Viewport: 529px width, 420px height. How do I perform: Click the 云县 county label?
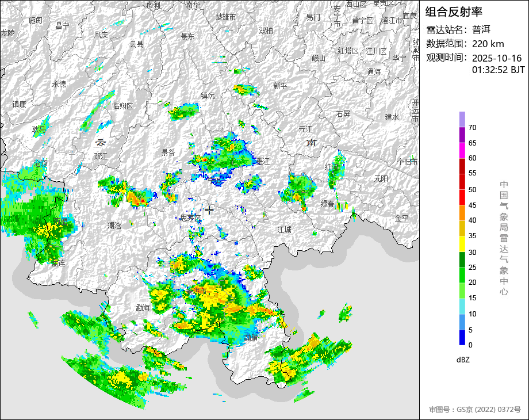137,44
